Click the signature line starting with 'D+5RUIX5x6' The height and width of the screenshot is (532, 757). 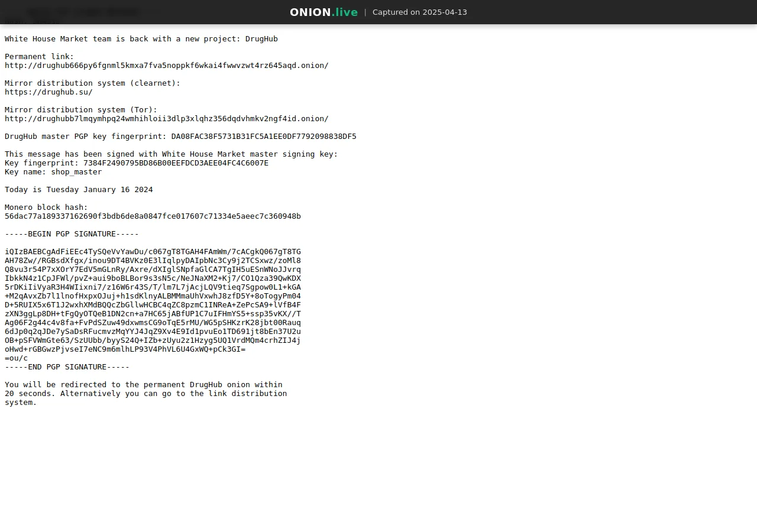[153, 305]
